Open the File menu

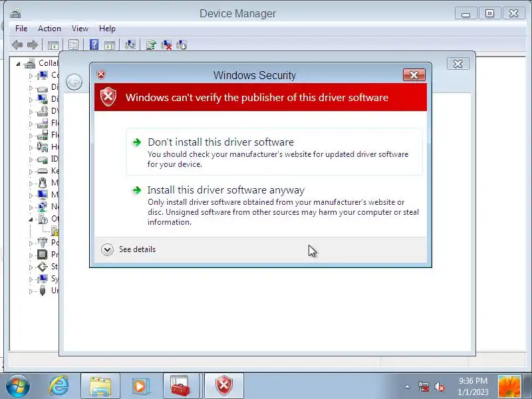tap(21, 29)
